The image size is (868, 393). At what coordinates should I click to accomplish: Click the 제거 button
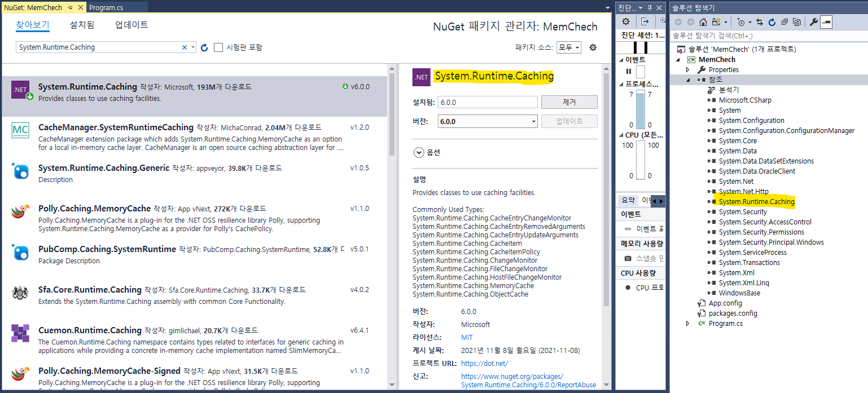point(569,102)
